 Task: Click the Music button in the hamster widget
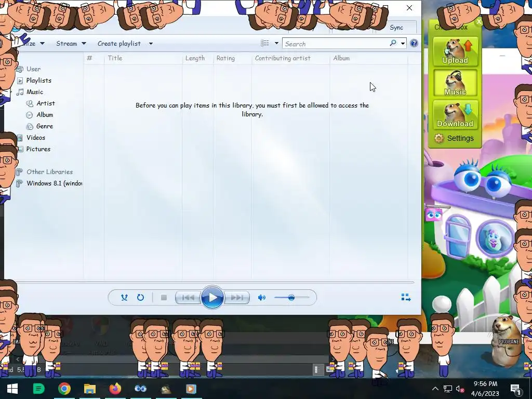[455, 83]
